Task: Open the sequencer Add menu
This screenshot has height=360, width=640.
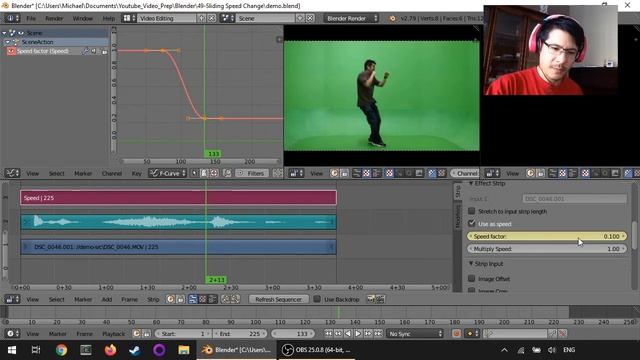Action: [107, 300]
